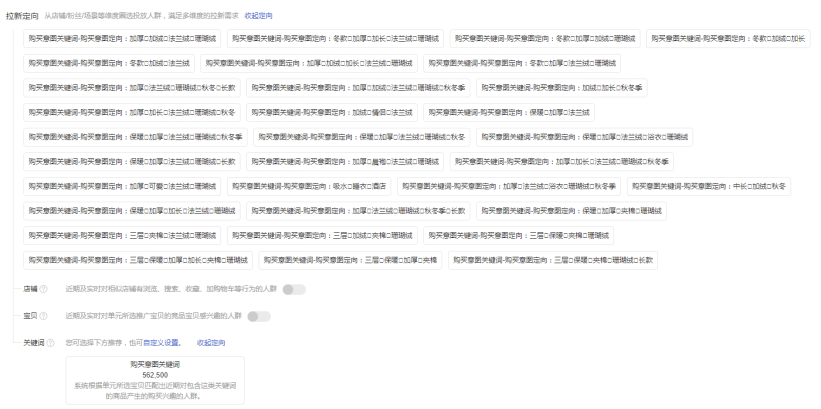The height and width of the screenshot is (409, 821).
Task: Open the 自定义设置 custom settings link
Action: pos(161,343)
